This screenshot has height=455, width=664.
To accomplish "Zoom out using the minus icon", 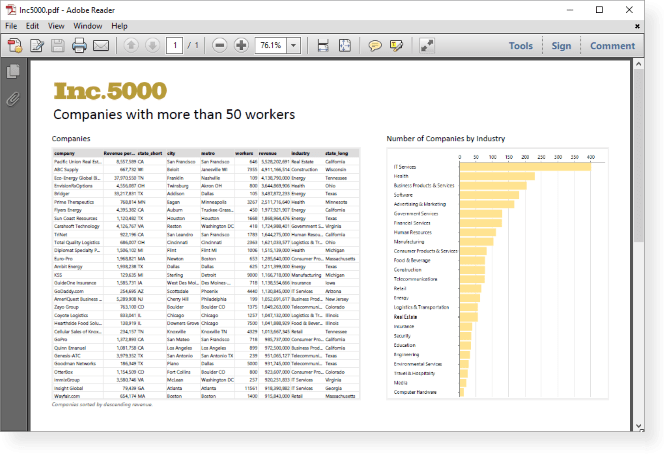I will click(219, 45).
